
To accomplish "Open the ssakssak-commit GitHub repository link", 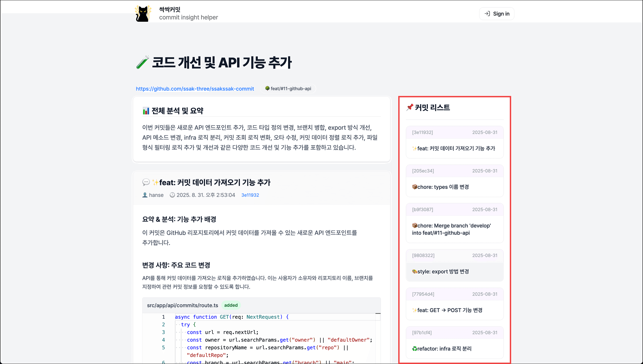I will coord(195,89).
